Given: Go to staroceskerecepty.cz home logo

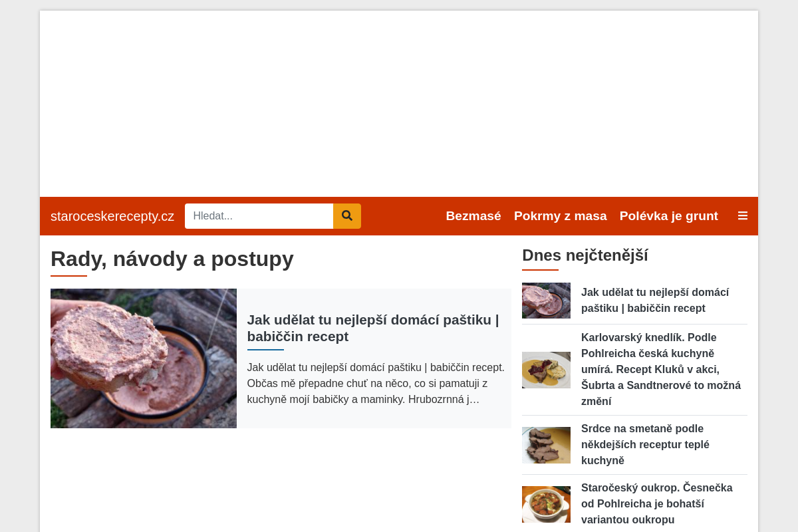Looking at the screenshot, I should click(x=112, y=216).
